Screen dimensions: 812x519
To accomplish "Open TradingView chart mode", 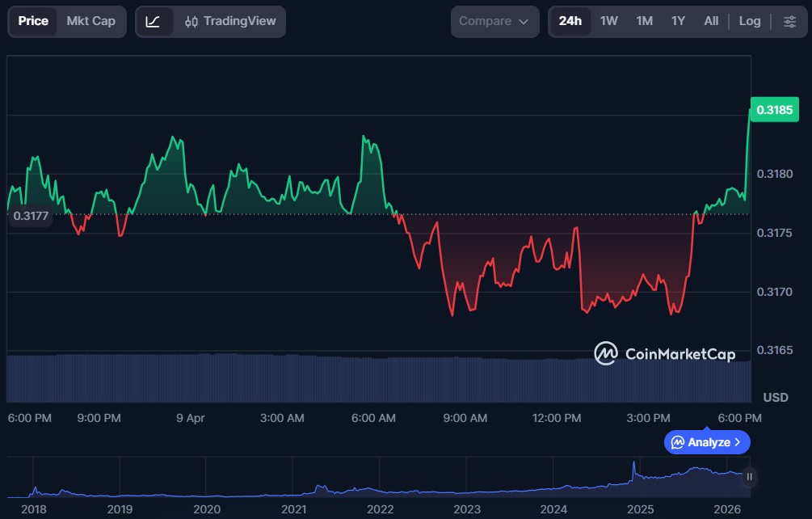I will 230,22.
